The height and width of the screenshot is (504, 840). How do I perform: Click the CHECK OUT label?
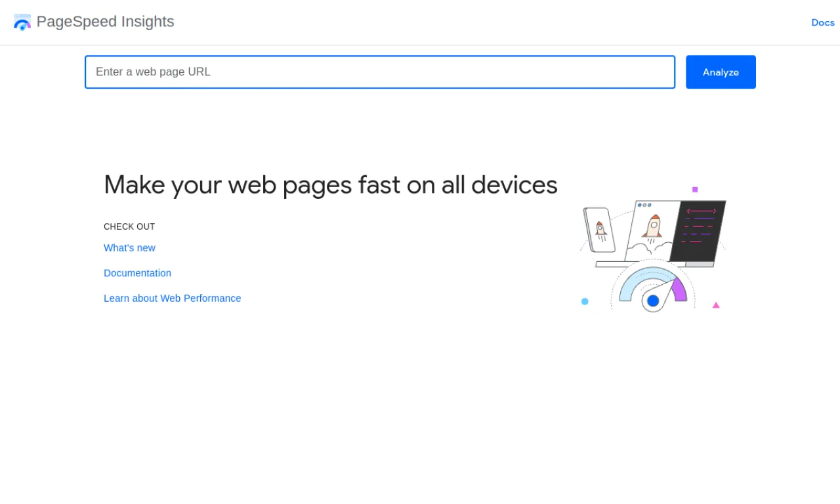[x=129, y=227]
